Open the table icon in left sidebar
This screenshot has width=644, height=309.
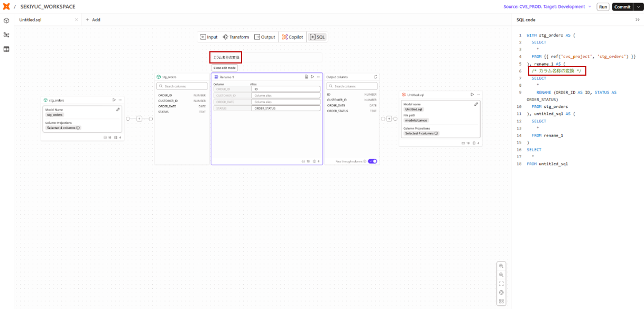(x=6, y=49)
